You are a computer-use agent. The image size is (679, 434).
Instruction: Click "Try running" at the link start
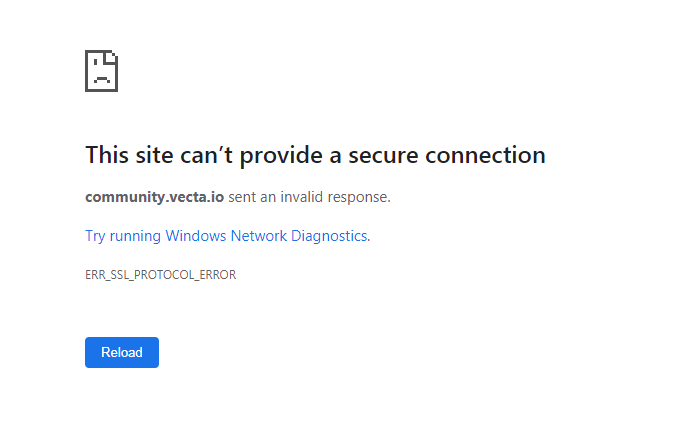(123, 236)
